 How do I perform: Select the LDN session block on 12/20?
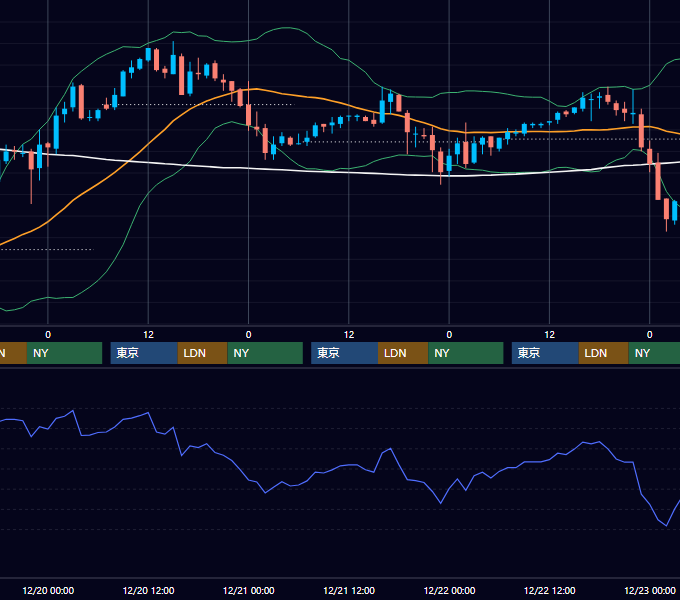203,353
